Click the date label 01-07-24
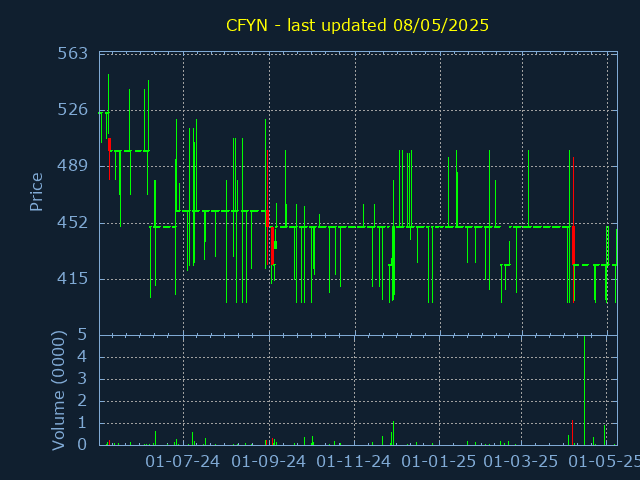Screen dimensions: 640x480 [x=182, y=462]
